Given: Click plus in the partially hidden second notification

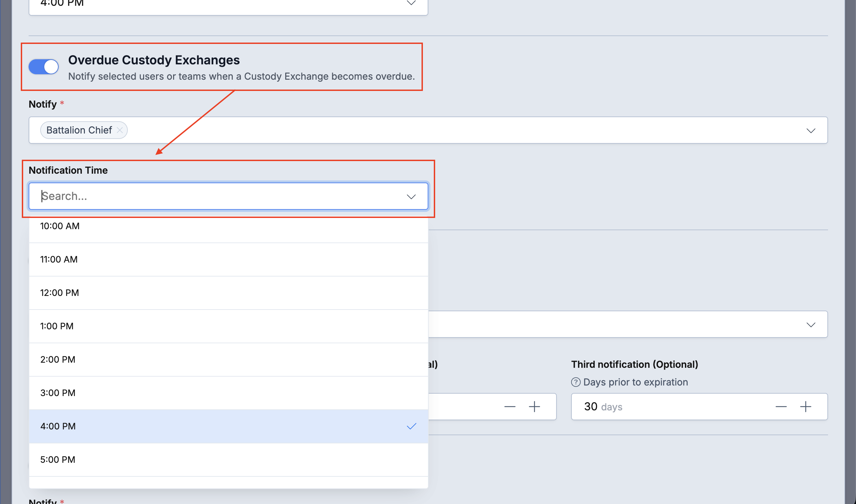Looking at the screenshot, I should [534, 407].
